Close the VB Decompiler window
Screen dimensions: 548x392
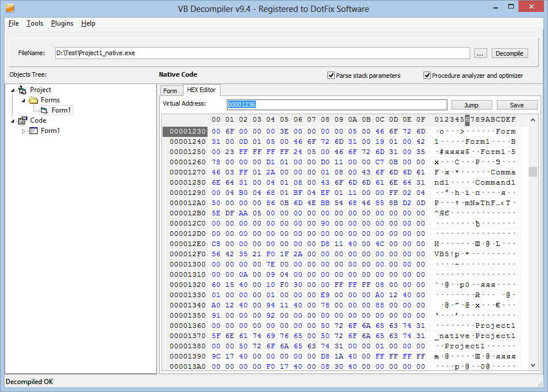(x=531, y=7)
